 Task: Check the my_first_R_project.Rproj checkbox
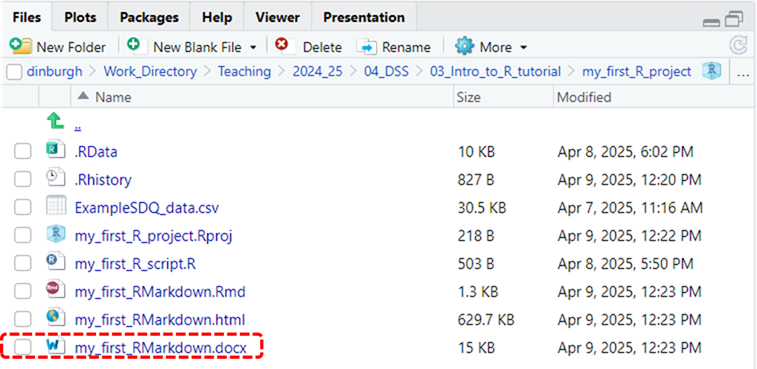(x=23, y=236)
